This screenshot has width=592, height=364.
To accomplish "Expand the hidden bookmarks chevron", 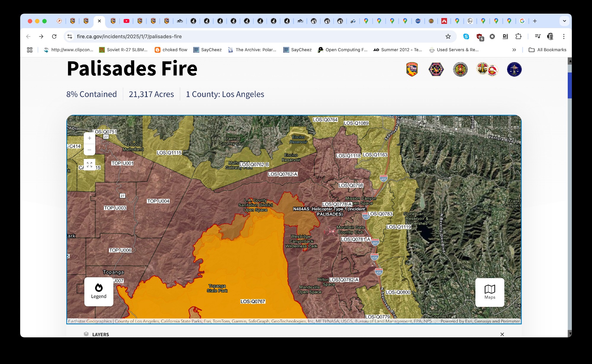I will pyautogui.click(x=514, y=50).
